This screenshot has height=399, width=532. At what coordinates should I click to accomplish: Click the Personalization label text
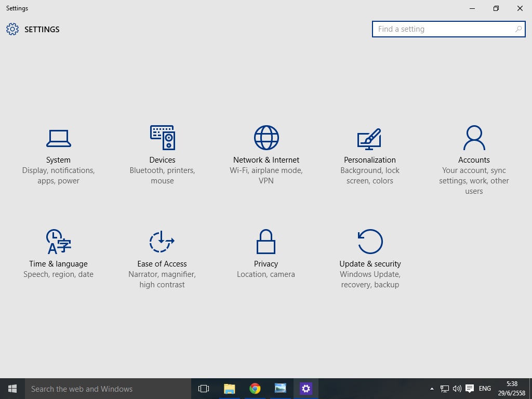click(x=370, y=160)
